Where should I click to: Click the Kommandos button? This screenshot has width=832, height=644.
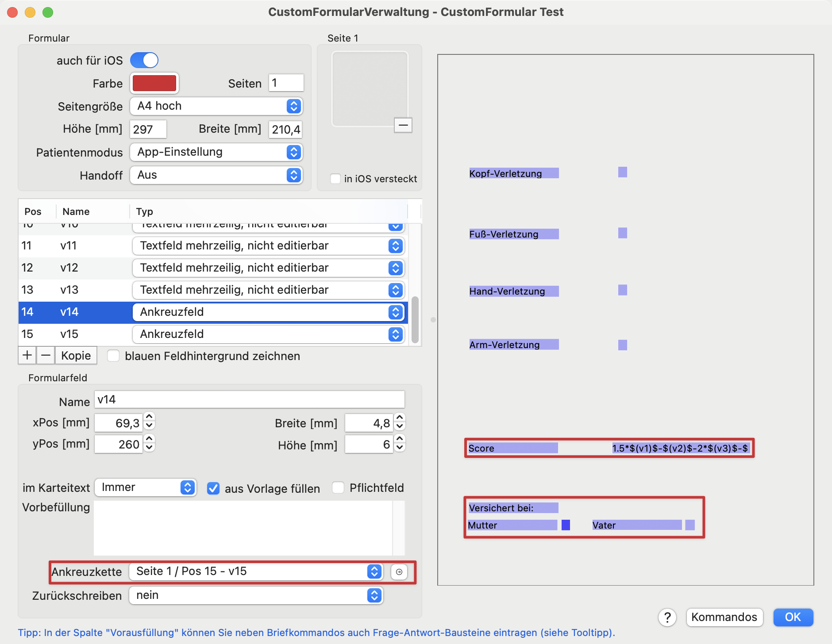coord(724,617)
